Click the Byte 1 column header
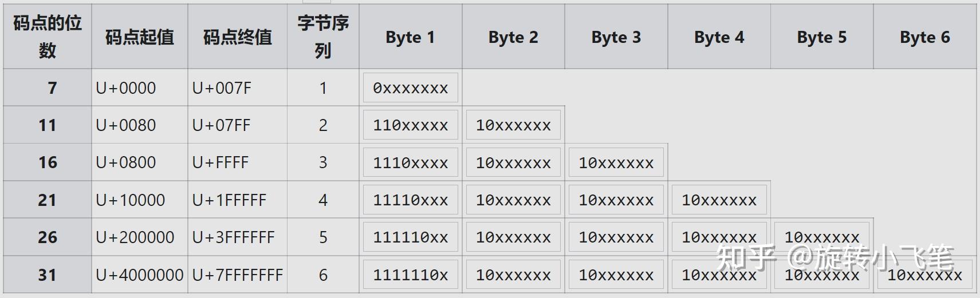Image resolution: width=980 pixels, height=298 pixels. pyautogui.click(x=410, y=37)
